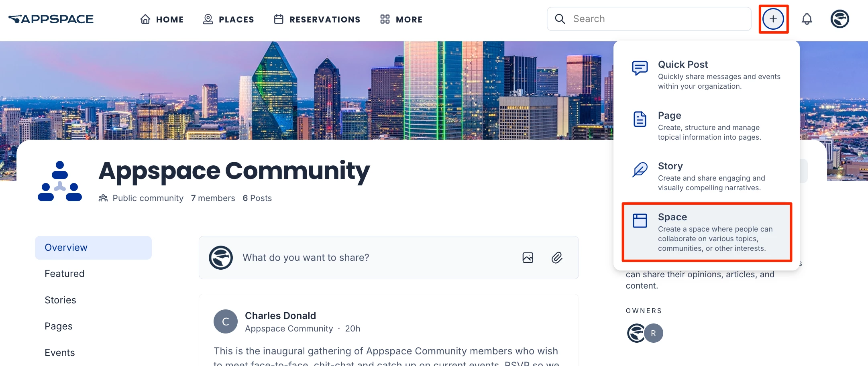The width and height of the screenshot is (868, 366).
Task: Click the 7 members link
Action: pyautogui.click(x=213, y=198)
